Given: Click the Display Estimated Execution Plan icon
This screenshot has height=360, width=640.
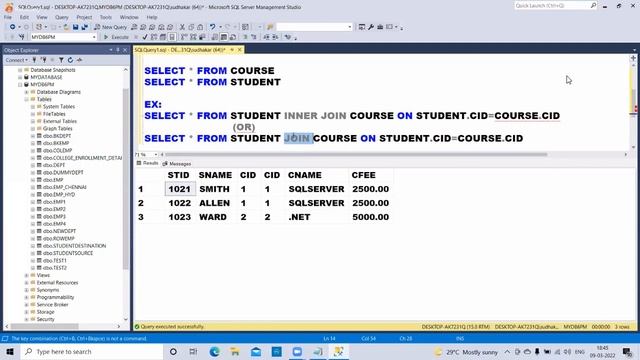Looking at the screenshot, I should pos(154,37).
